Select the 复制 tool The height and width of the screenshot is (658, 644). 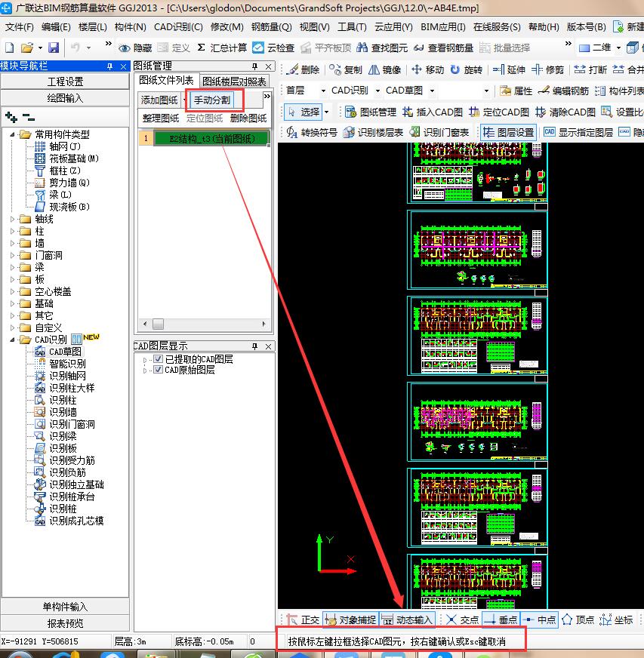click(x=345, y=69)
